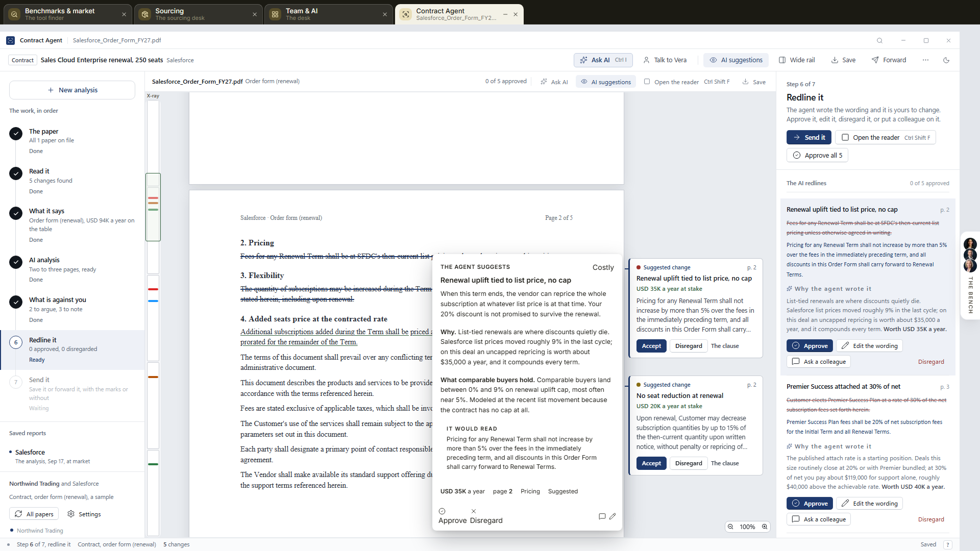Open Ask AI from the top toolbar
Viewport: 980px width, 551px height.
pyautogui.click(x=603, y=60)
